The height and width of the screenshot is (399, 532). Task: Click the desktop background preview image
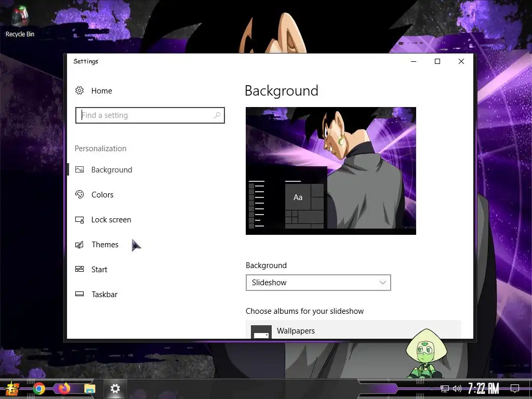(x=331, y=170)
